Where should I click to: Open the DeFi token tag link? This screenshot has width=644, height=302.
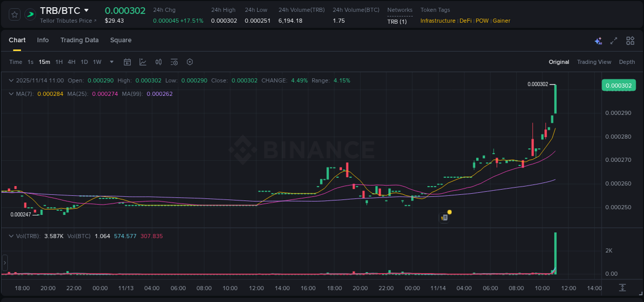click(x=465, y=21)
